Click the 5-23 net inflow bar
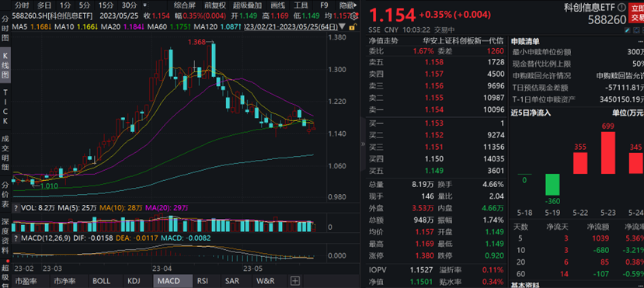The image size is (644, 288). 607,153
